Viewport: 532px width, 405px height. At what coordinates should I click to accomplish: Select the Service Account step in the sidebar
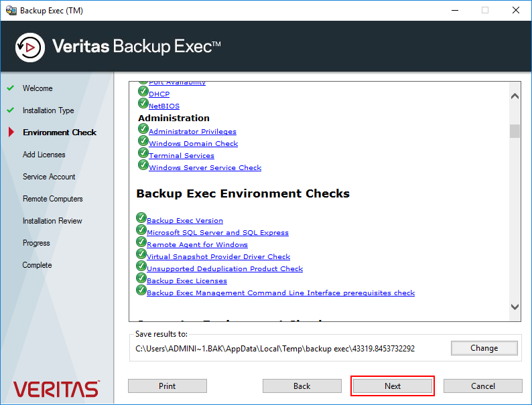[49, 177]
